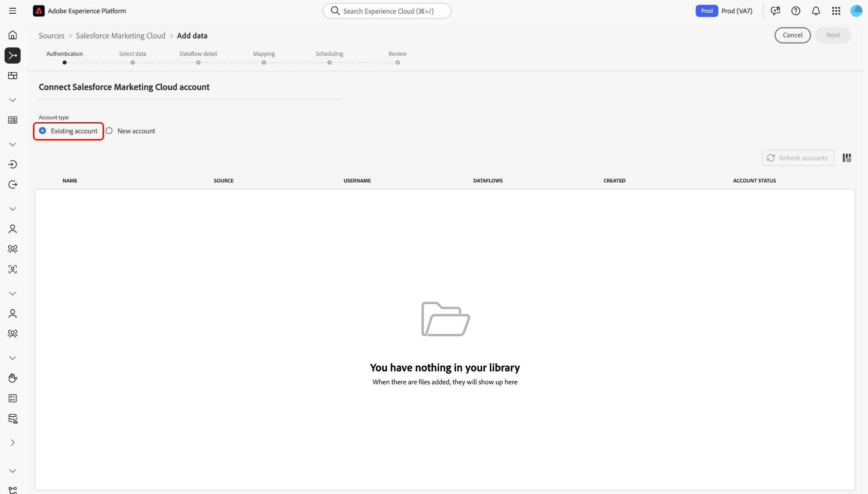Click the Cancel button
868x494 pixels.
(x=792, y=35)
